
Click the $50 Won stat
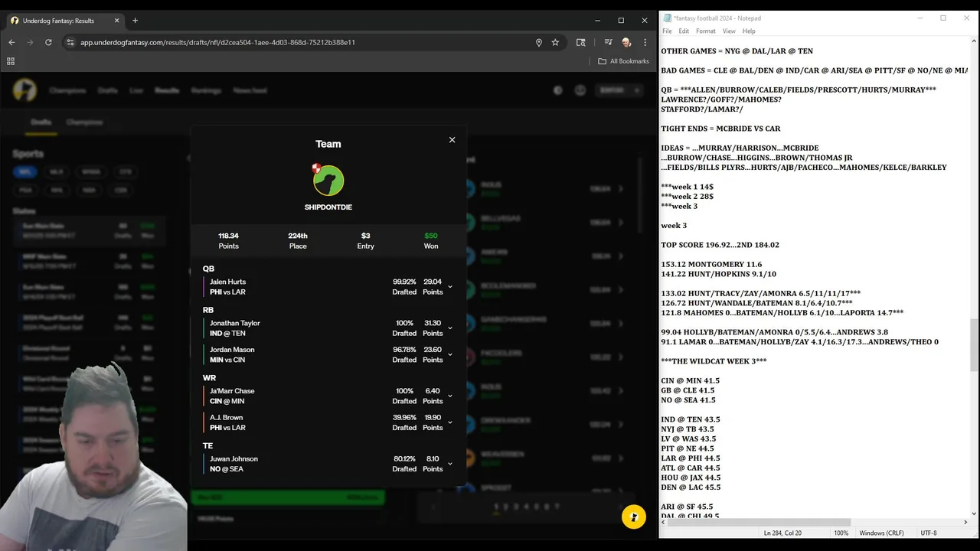431,241
